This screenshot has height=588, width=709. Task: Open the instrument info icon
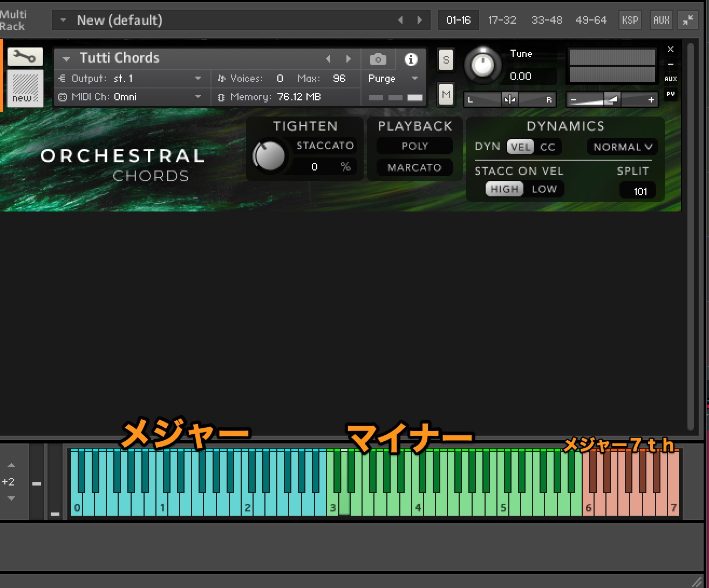coord(411,59)
